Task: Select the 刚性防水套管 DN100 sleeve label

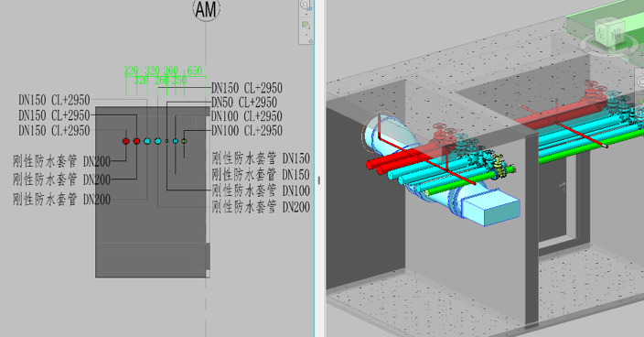Action: (x=261, y=190)
